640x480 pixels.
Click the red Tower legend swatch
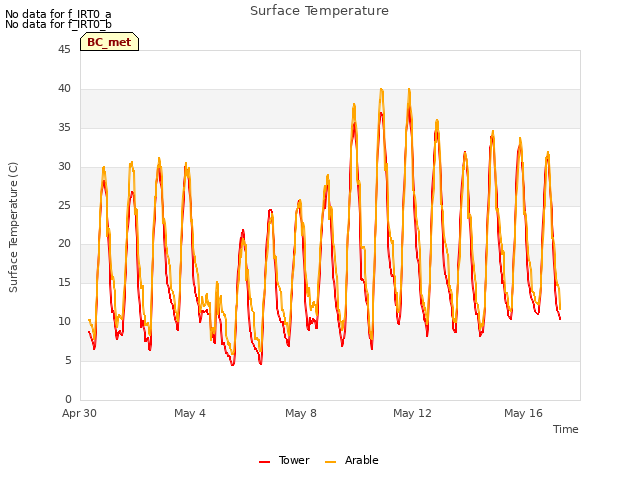(264, 462)
